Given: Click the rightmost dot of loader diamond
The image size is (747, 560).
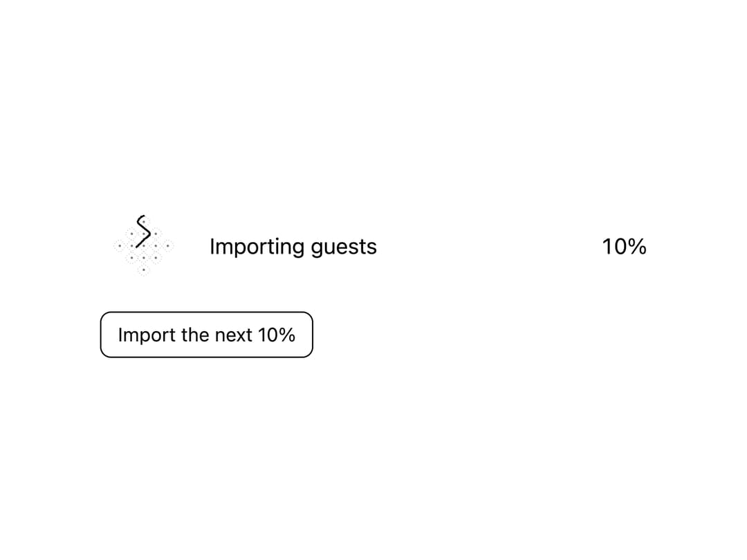Looking at the screenshot, I should 167,245.
